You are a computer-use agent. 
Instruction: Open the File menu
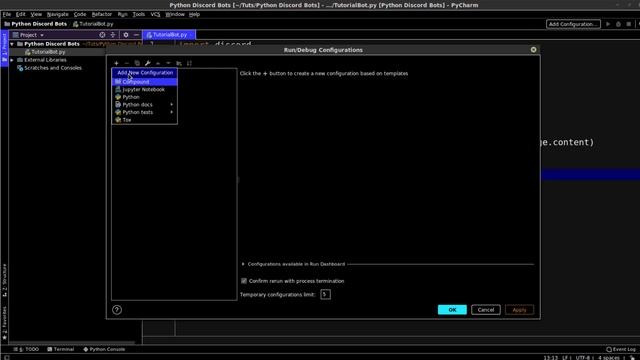click(x=7, y=14)
